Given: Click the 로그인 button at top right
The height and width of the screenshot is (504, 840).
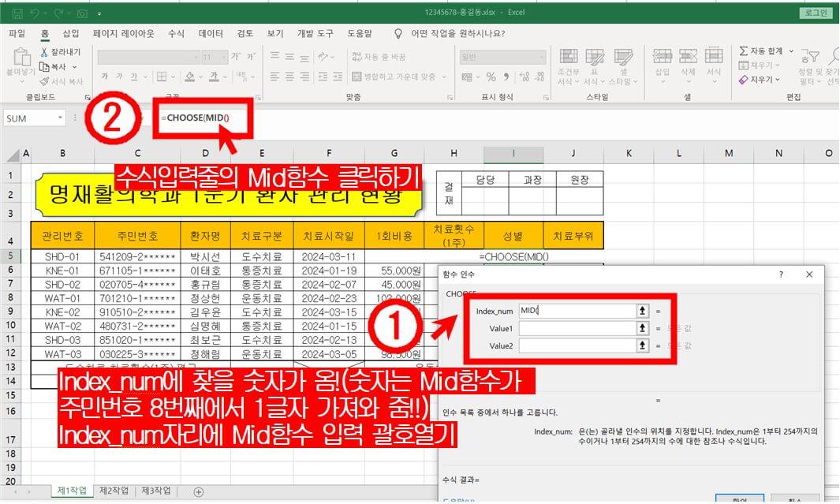Looking at the screenshot, I should tap(816, 13).
